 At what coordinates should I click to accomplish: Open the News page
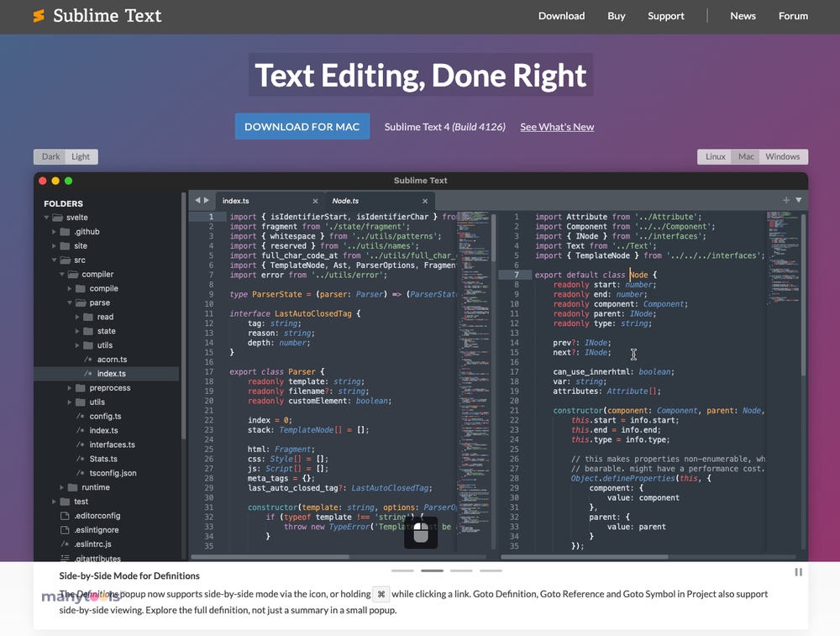tap(743, 16)
